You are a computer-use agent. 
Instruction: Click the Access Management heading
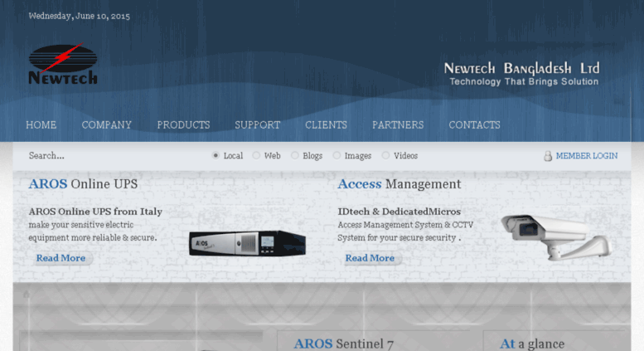coord(399,184)
